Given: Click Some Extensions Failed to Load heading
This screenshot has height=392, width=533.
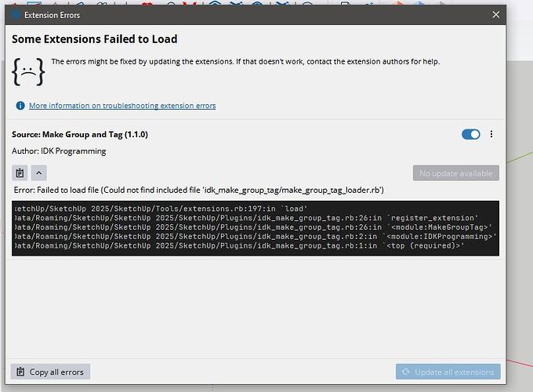Looking at the screenshot, I should point(95,39).
